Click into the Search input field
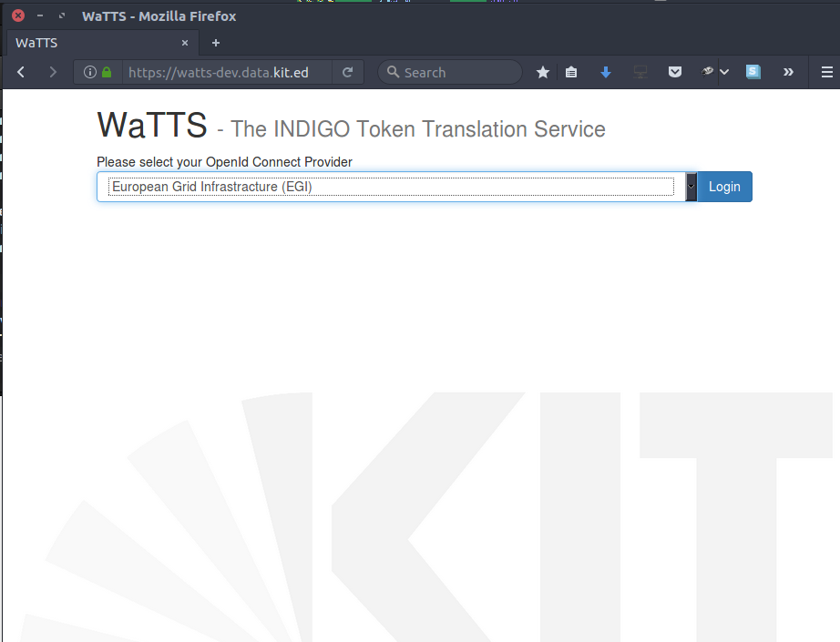This screenshot has height=642, width=840. [456, 72]
